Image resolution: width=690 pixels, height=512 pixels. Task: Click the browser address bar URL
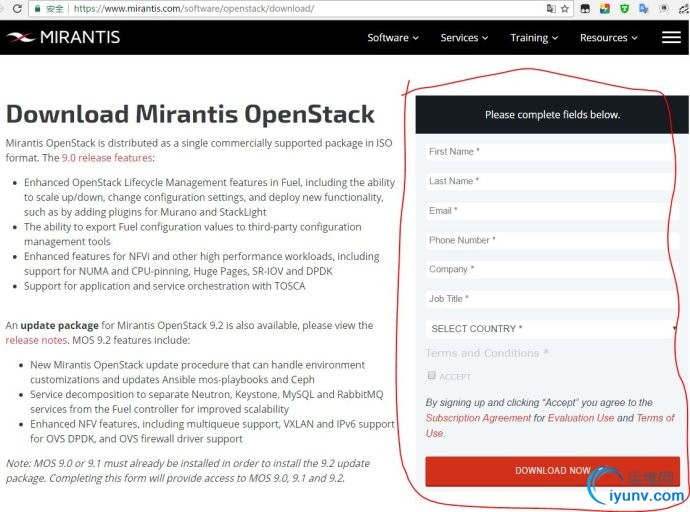pos(194,9)
